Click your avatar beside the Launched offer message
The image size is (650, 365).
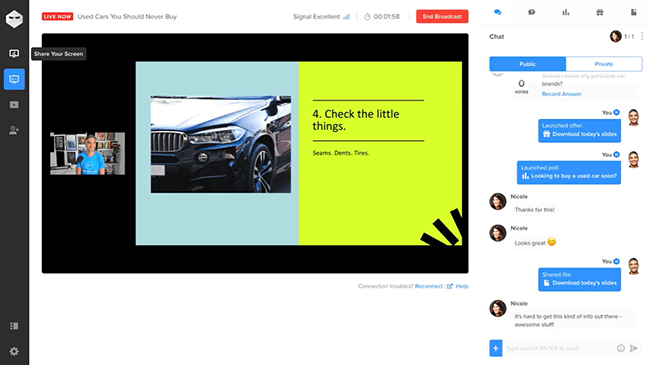tap(633, 117)
